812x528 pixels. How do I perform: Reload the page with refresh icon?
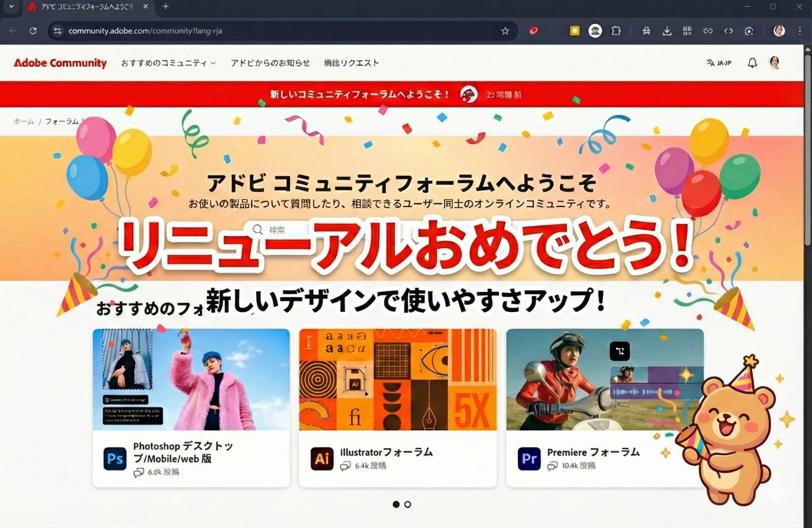(33, 31)
